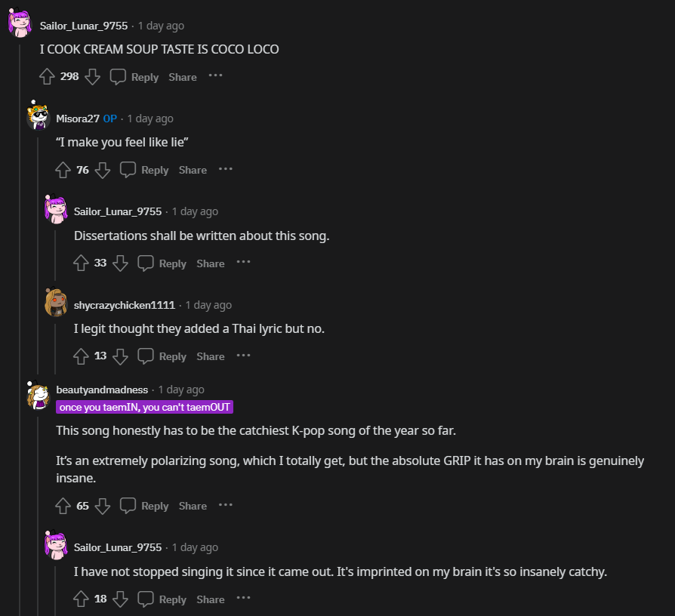Upvote the 'COCO LOCO' comment with 298 points
Image resolution: width=675 pixels, height=616 pixels.
47,76
